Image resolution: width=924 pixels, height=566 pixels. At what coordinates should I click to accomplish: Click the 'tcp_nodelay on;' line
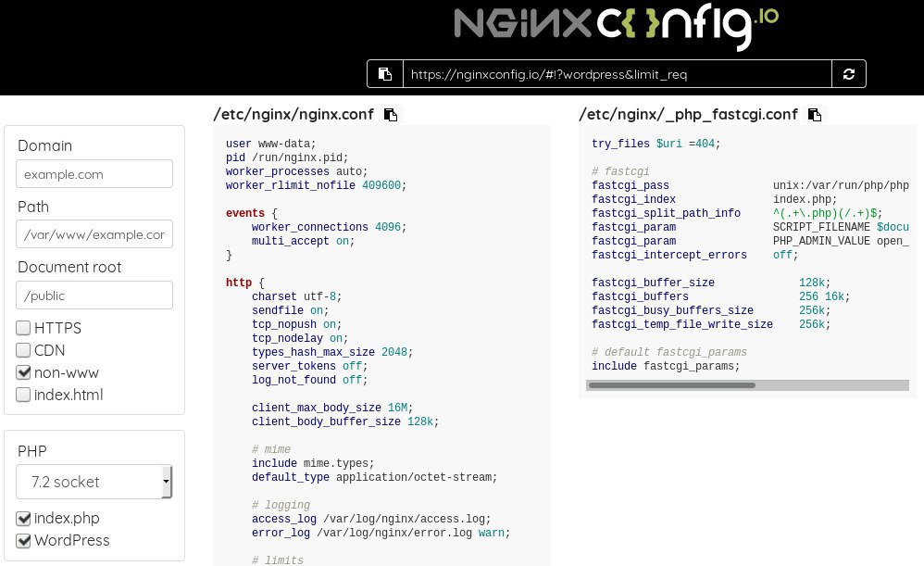click(300, 338)
